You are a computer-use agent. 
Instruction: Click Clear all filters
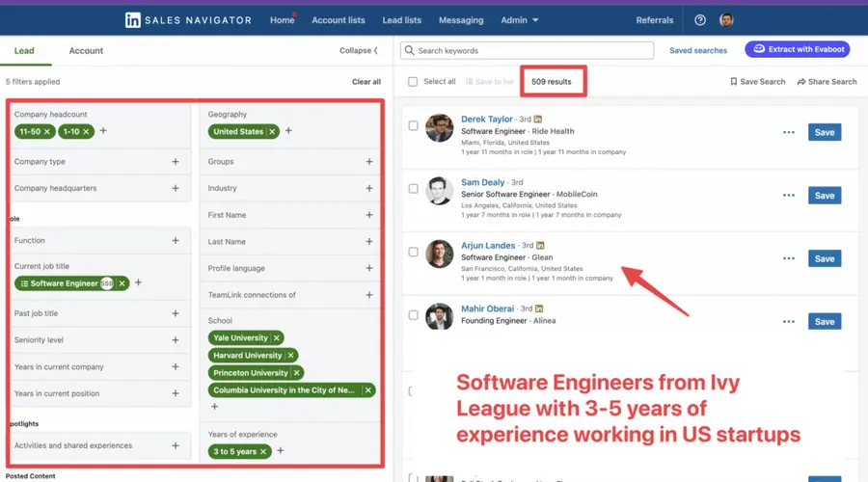(x=366, y=82)
